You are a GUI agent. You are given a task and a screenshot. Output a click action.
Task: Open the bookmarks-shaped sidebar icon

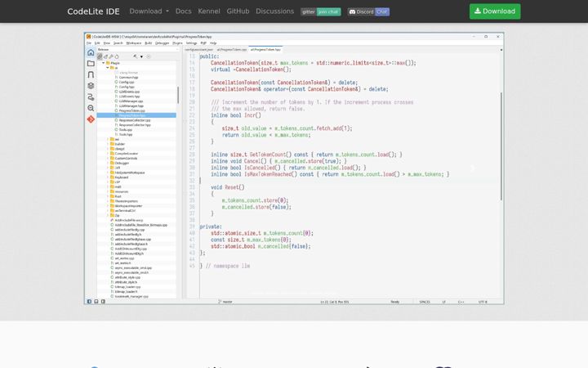click(91, 74)
